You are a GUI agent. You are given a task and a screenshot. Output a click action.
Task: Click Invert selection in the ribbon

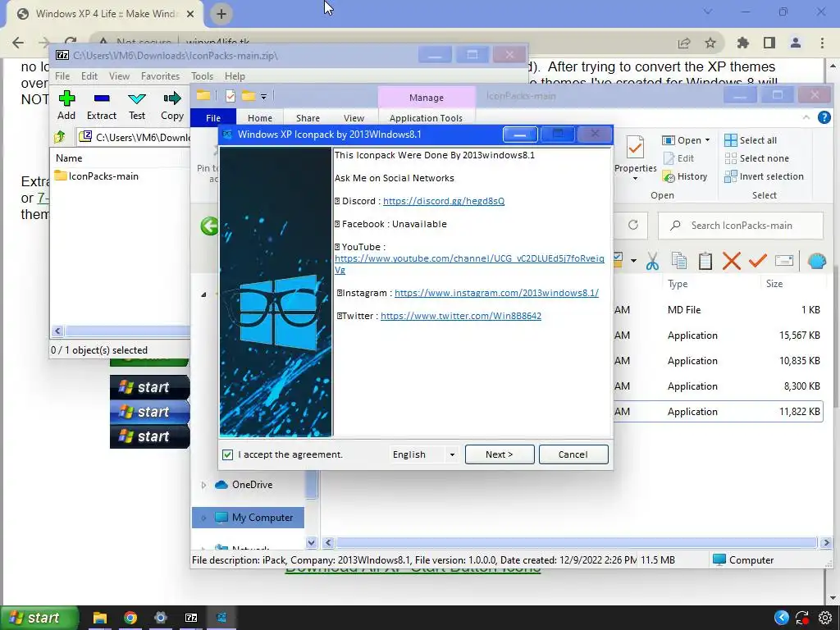[x=764, y=176]
